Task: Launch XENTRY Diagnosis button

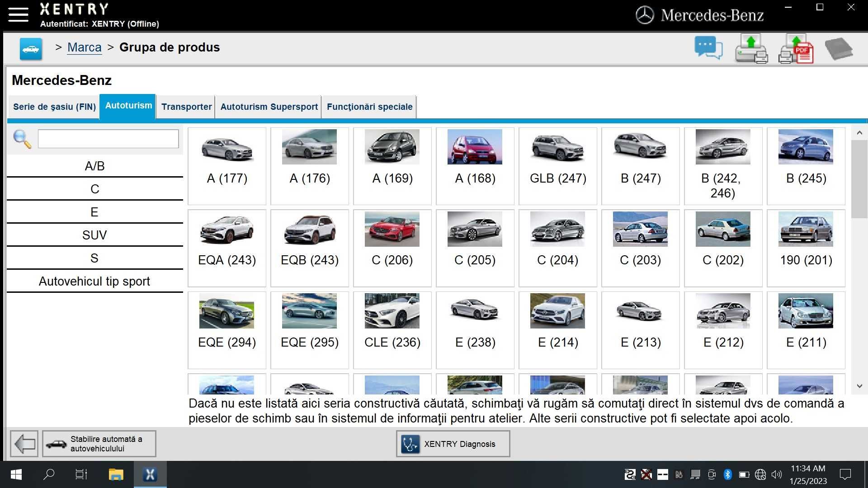Action: click(453, 444)
